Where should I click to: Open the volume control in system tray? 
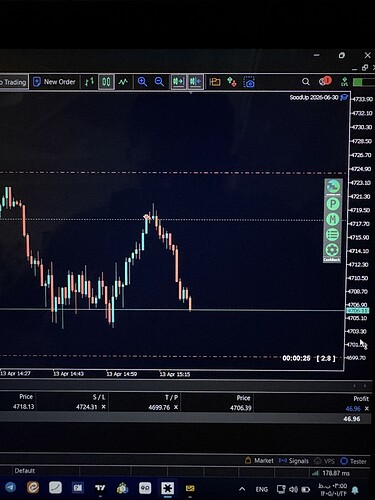point(293,489)
